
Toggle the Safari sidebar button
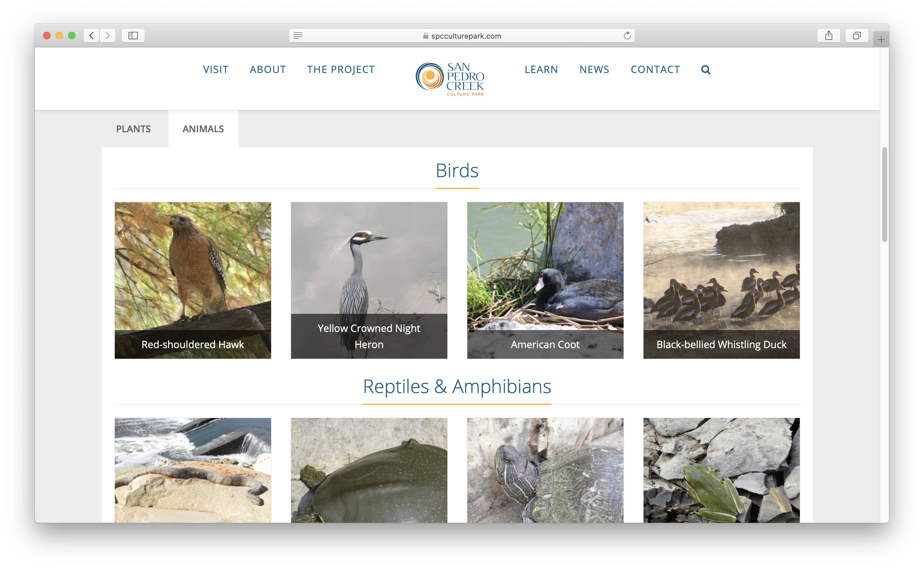coord(133,36)
